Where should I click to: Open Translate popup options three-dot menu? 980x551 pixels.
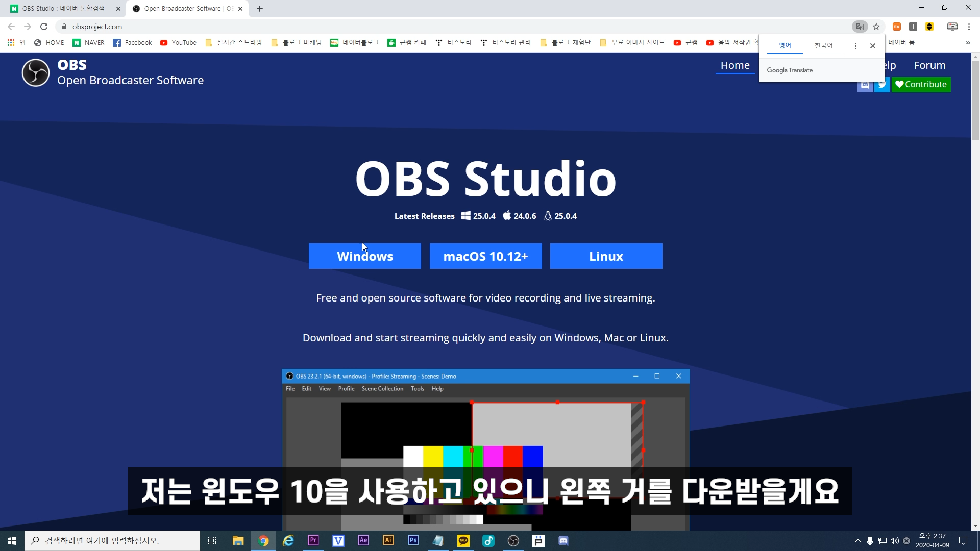click(855, 46)
